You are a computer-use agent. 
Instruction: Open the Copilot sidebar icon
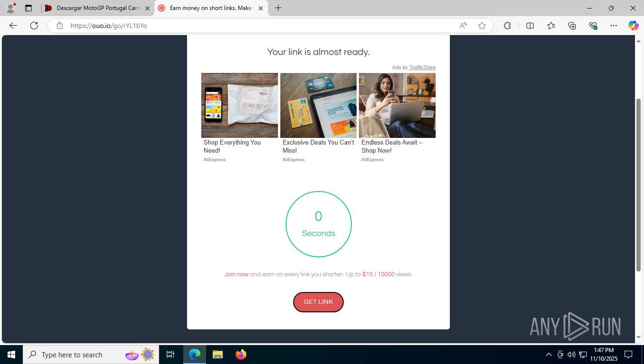click(x=634, y=26)
